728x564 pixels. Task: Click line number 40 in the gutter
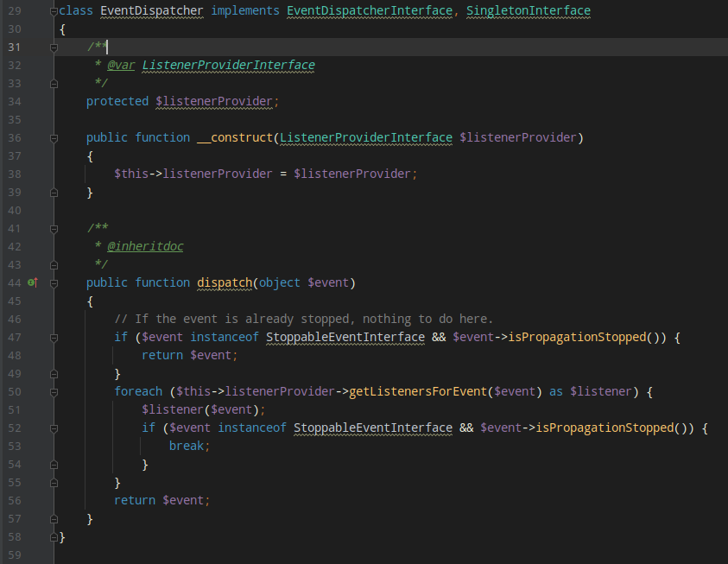pos(15,210)
